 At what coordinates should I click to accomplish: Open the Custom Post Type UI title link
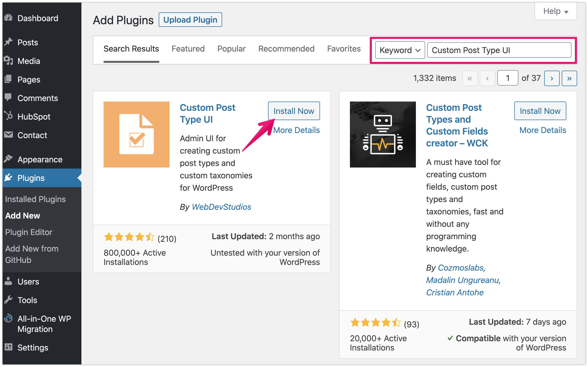[x=207, y=113]
